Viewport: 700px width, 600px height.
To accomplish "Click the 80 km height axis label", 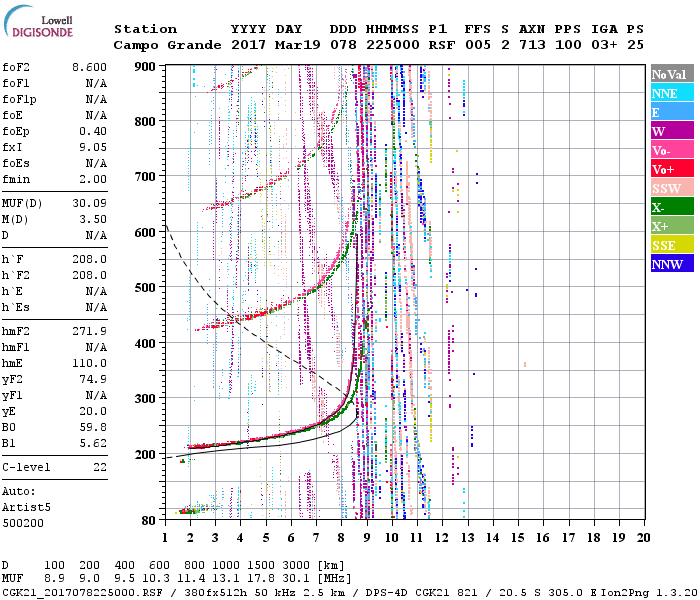I will [148, 521].
